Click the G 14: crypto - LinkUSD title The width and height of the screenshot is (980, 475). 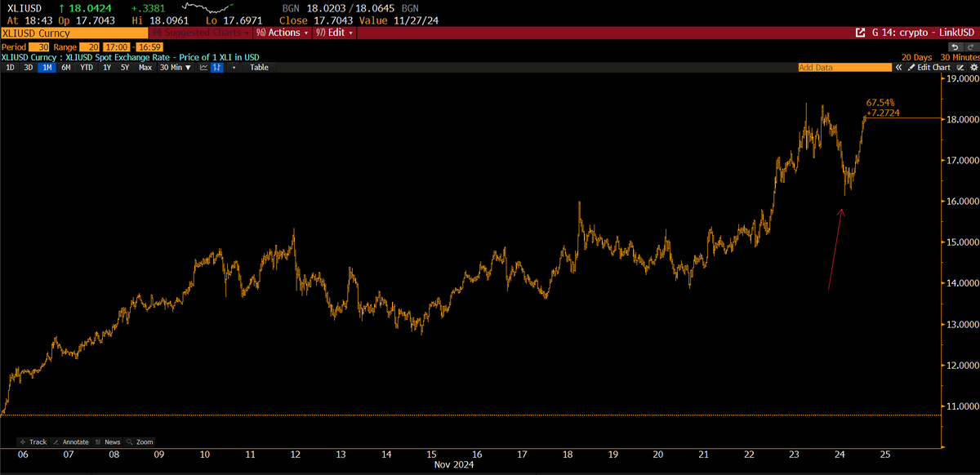tap(923, 33)
